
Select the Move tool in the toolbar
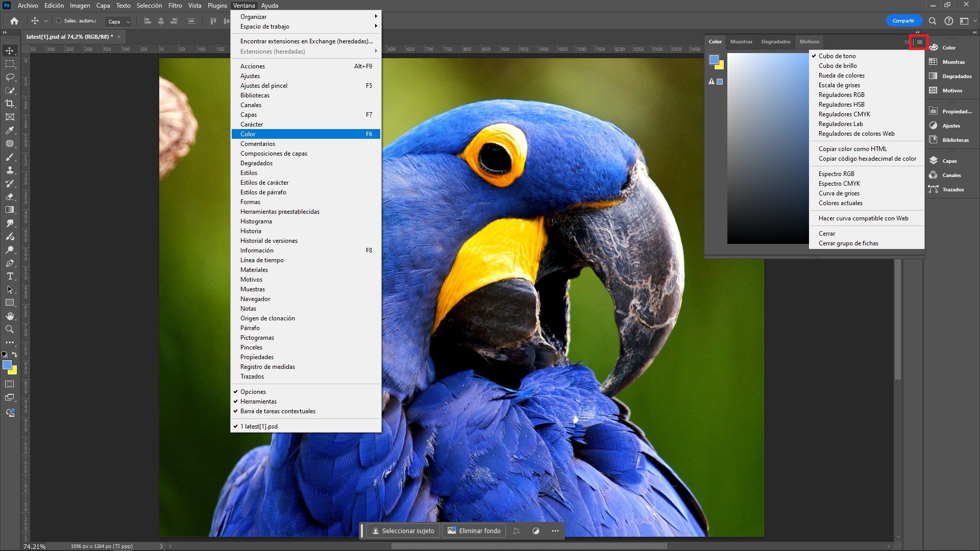pyautogui.click(x=10, y=51)
